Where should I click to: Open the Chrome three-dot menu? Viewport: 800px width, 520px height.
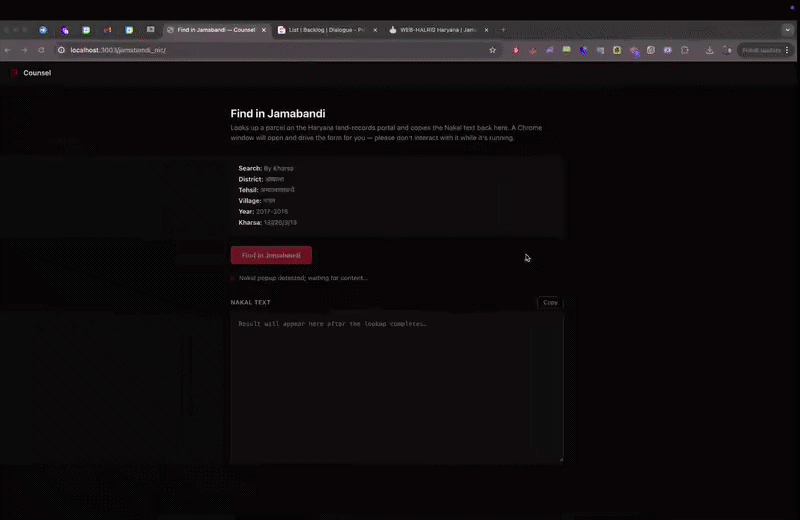[787, 50]
